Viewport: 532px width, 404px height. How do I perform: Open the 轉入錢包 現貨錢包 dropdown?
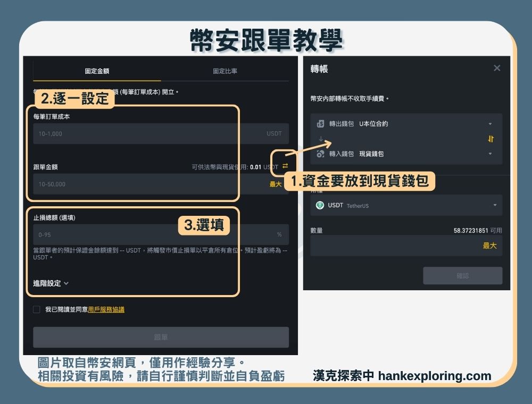pyautogui.click(x=406, y=154)
